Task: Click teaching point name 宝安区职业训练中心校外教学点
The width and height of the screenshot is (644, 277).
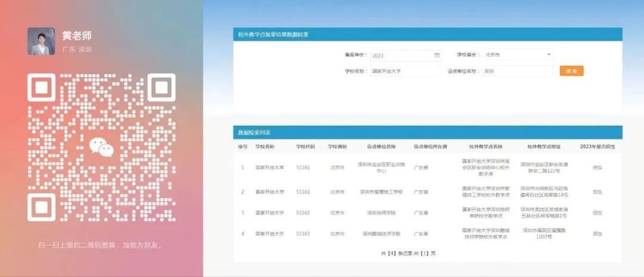Action: pos(485,167)
